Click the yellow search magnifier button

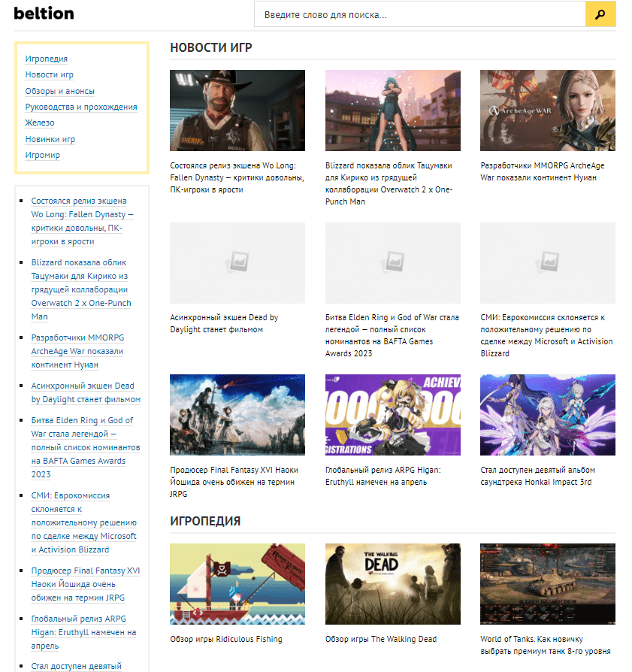click(600, 14)
